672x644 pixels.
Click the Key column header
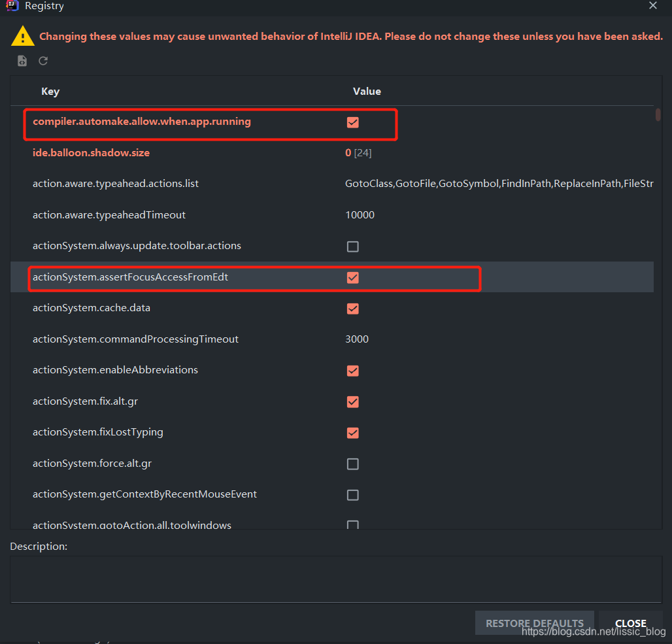pos(50,92)
